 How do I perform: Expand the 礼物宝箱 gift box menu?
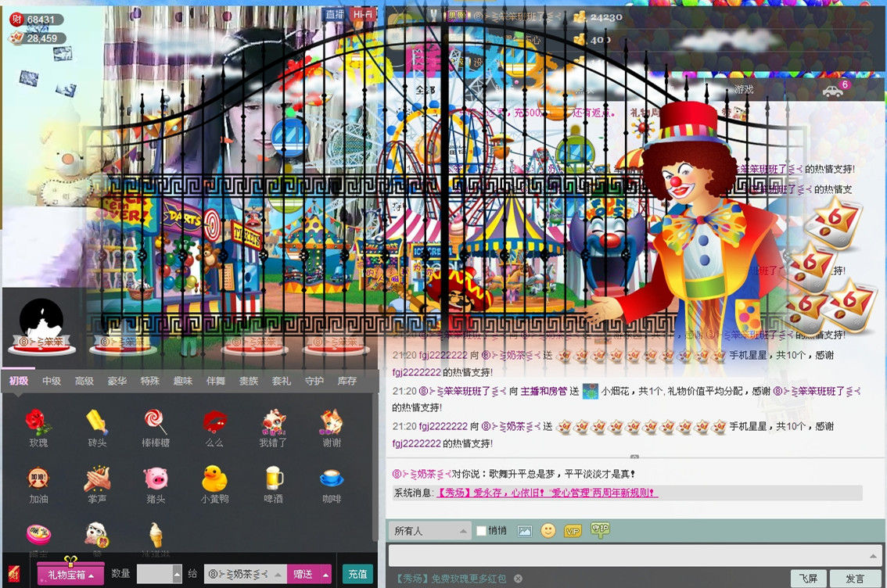tap(71, 575)
